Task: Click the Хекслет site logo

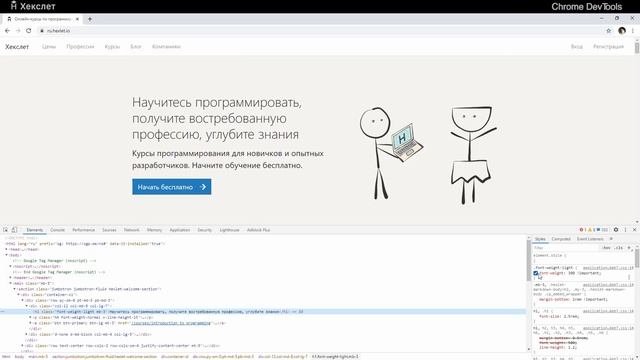Action: [x=17, y=47]
